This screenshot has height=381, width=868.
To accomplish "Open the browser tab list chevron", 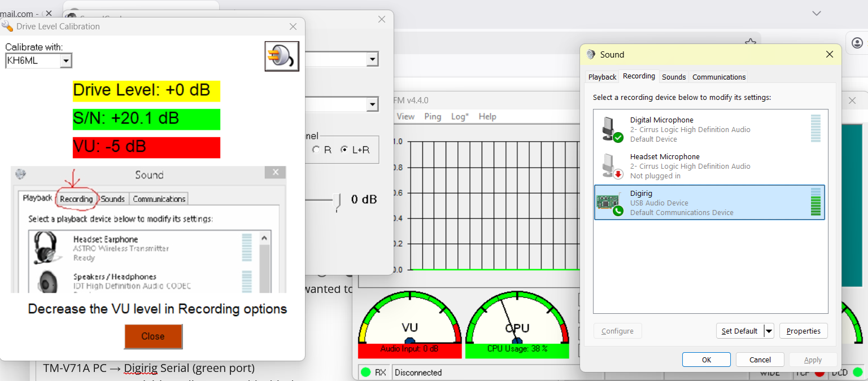I will click(x=816, y=13).
